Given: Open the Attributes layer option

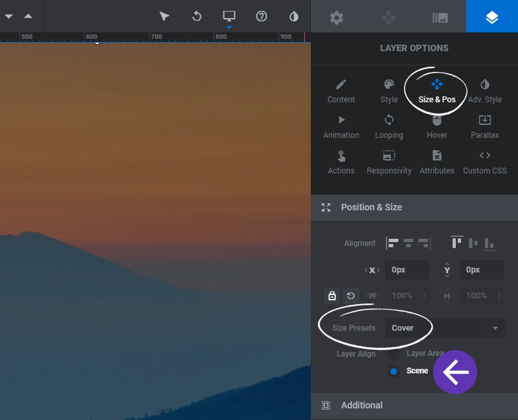Looking at the screenshot, I should click(x=436, y=162).
